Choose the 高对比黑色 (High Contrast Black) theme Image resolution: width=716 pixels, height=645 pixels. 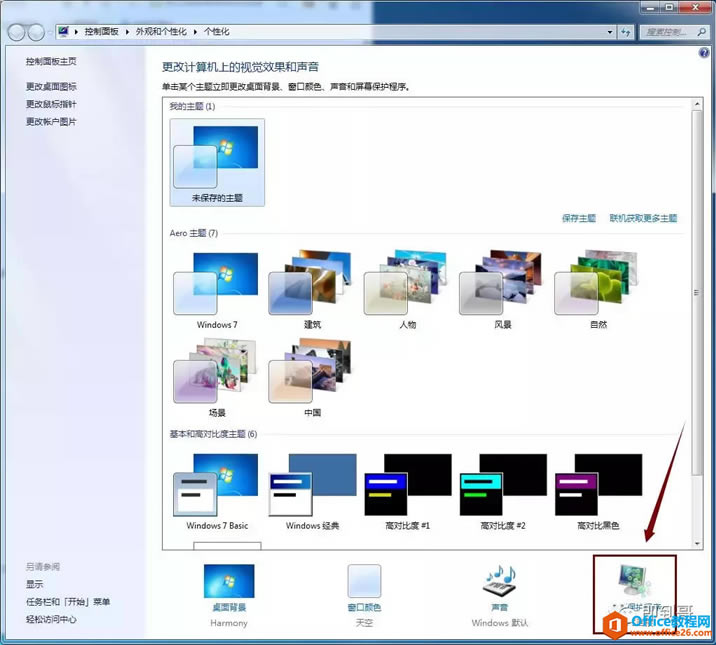598,492
